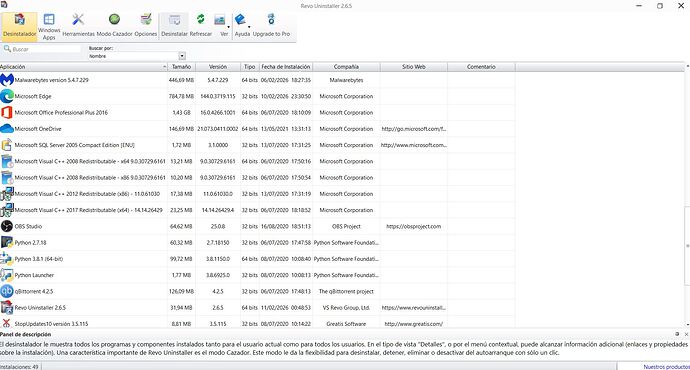The width and height of the screenshot is (690, 370).
Task: Click the Refrescar refresh icon
Action: click(201, 26)
